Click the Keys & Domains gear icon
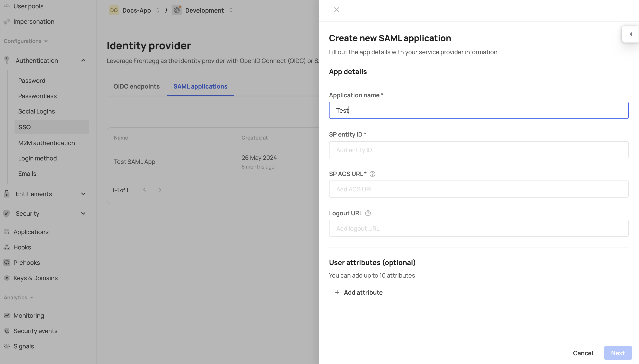Screen dimensions: 639x364 (7, 278)
